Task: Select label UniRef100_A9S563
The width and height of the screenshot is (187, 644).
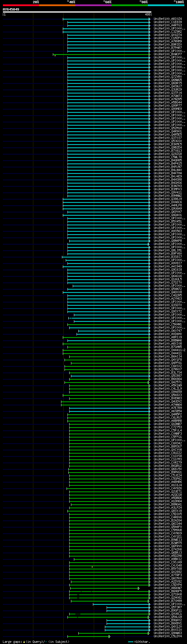Action: [x=168, y=231]
